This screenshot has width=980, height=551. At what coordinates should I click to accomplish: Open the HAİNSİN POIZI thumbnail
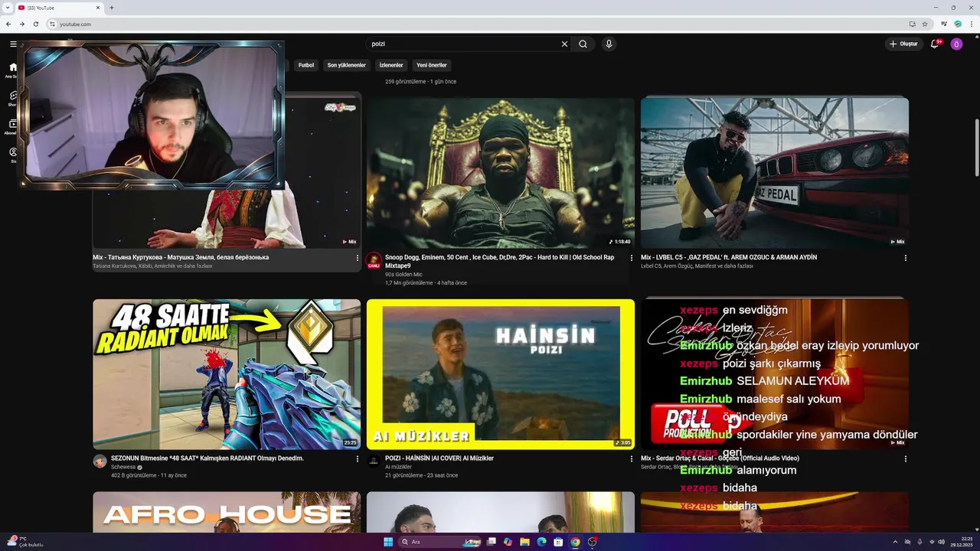pos(501,374)
